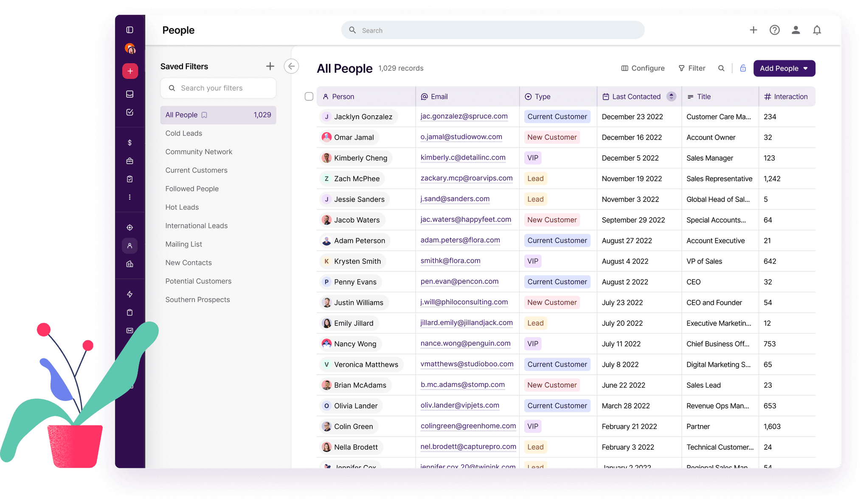866x504 pixels.
Task: Click the red plus create button
Action: tap(130, 71)
